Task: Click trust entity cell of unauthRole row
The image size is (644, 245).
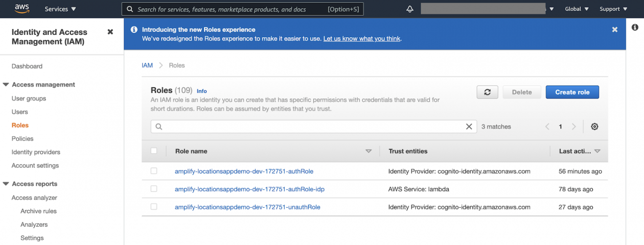Action: 459,207
